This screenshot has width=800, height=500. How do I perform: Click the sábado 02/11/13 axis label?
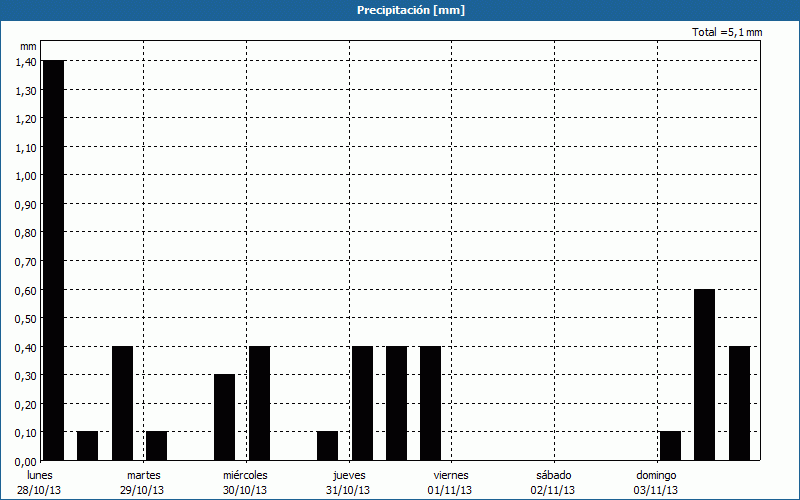coord(553,483)
